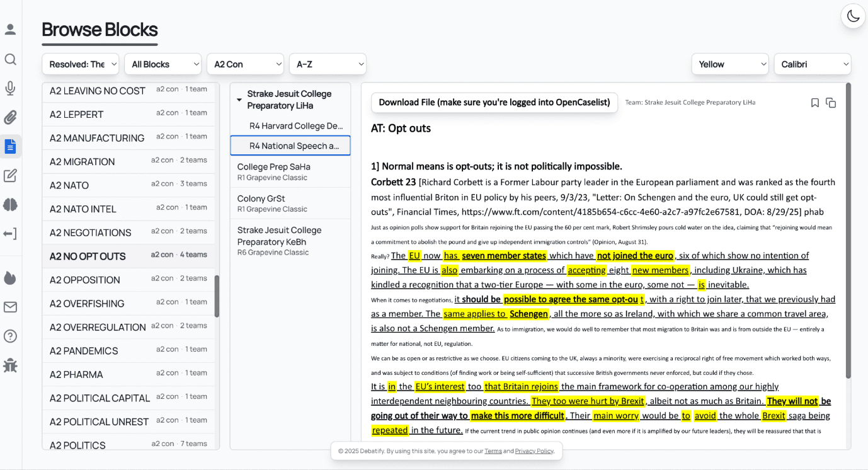Open the Yellow highlight color dropdown
This screenshot has width=868, height=470.
coord(730,64)
